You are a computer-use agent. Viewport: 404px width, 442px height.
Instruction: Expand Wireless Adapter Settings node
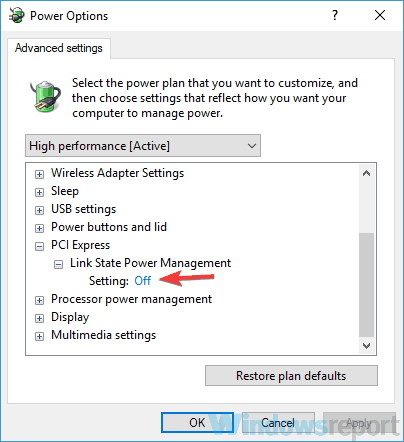pyautogui.click(x=39, y=174)
